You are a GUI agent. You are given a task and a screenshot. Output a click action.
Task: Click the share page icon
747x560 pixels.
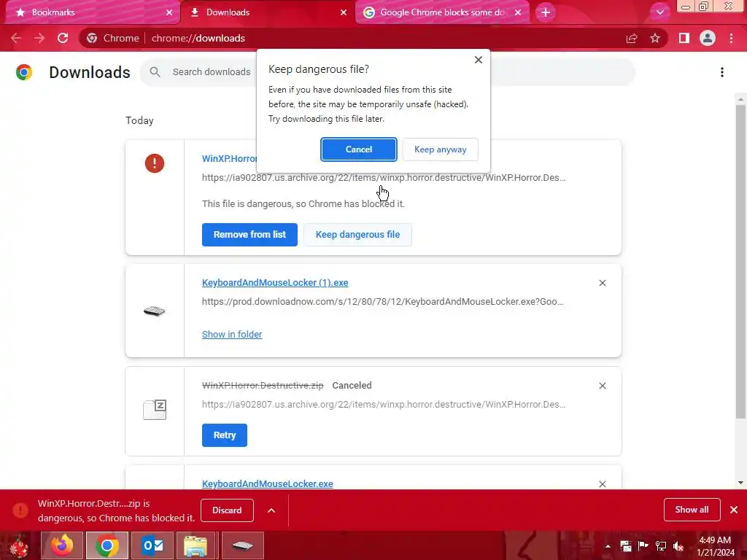(632, 38)
